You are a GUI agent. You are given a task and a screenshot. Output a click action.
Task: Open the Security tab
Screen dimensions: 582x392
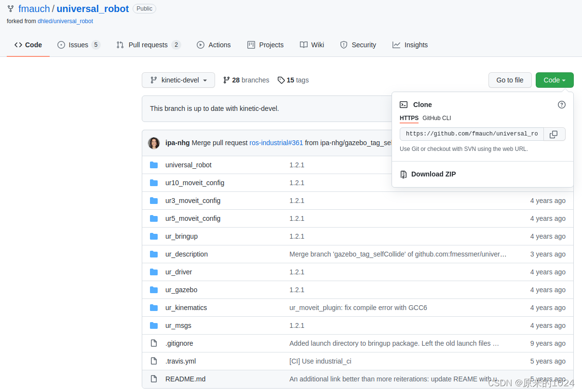pyautogui.click(x=358, y=45)
